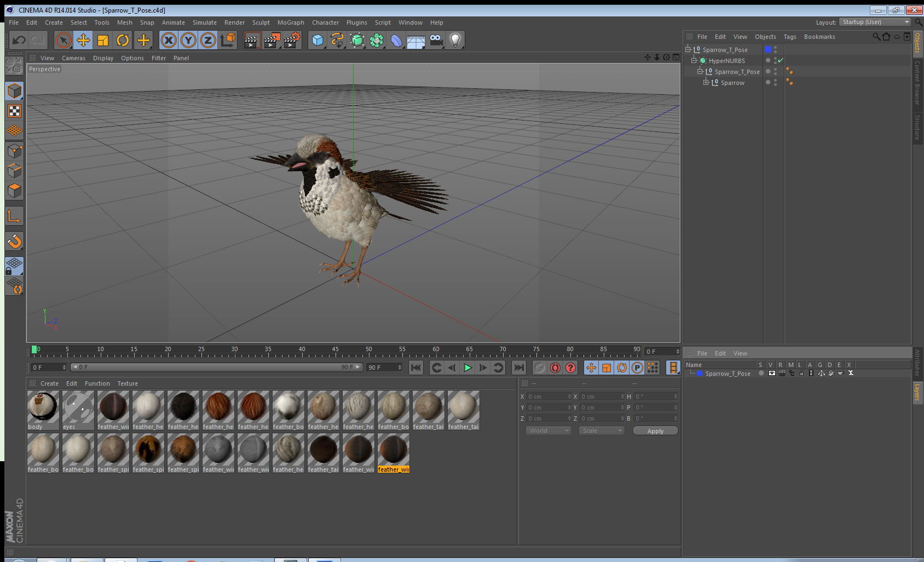Open the Sculpt menu
Image resolution: width=924 pixels, height=562 pixels.
click(x=261, y=22)
